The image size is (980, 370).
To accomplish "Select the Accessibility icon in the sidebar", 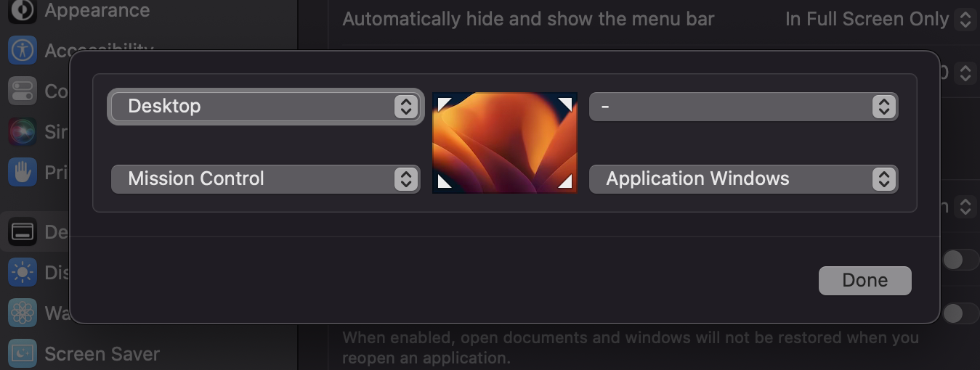I will coord(23,50).
